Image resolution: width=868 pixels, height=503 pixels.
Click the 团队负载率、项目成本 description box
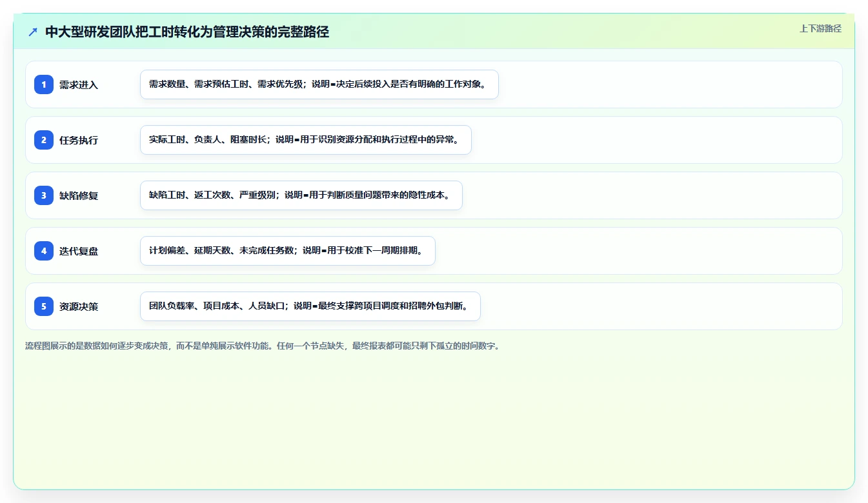point(310,306)
